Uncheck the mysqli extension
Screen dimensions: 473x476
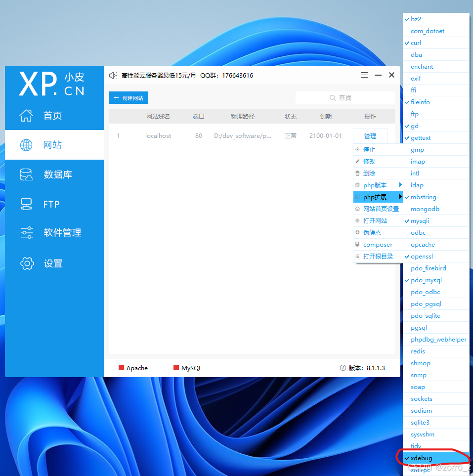pyautogui.click(x=436, y=220)
